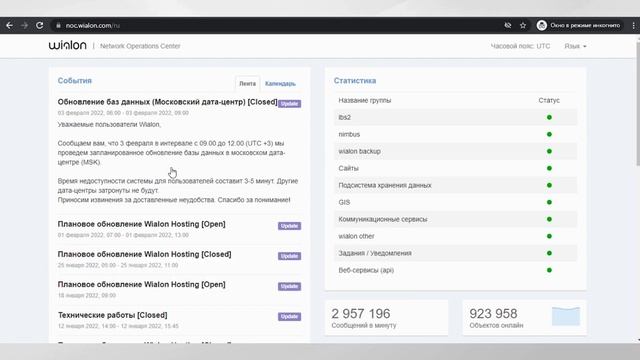Click the Часовой пояс: UTC label
Viewport: 640px width, 360px height.
(x=520, y=46)
